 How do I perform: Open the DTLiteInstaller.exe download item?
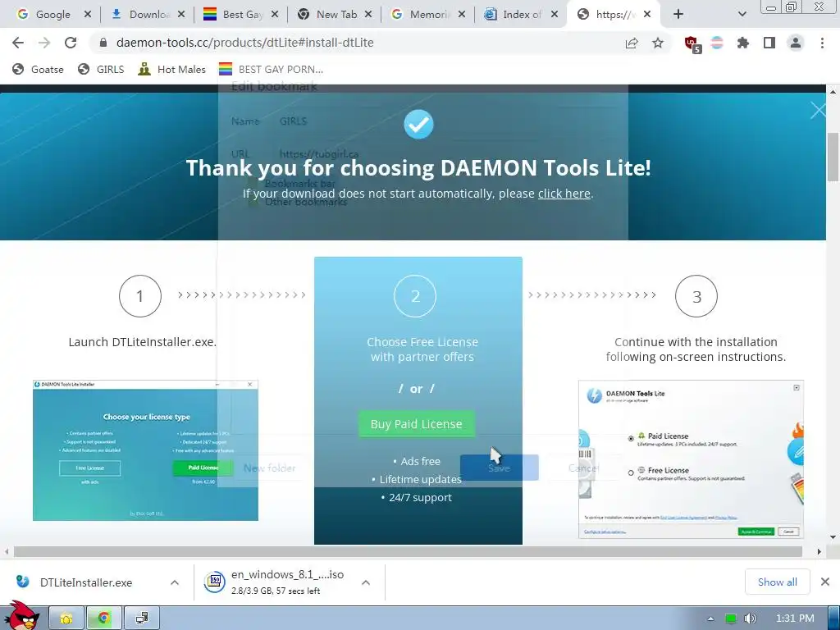point(85,582)
